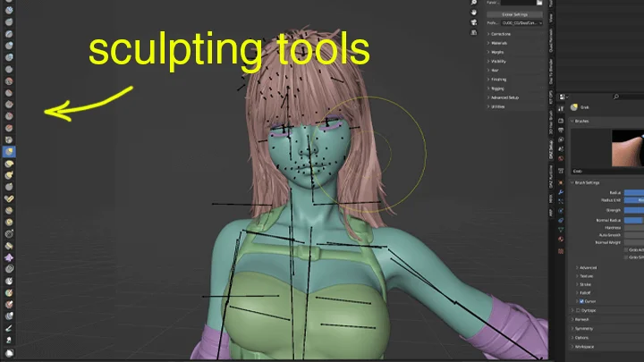Select the Pinch sculpt brush
Viewport: 644px width, 362px height.
pyautogui.click(x=9, y=140)
